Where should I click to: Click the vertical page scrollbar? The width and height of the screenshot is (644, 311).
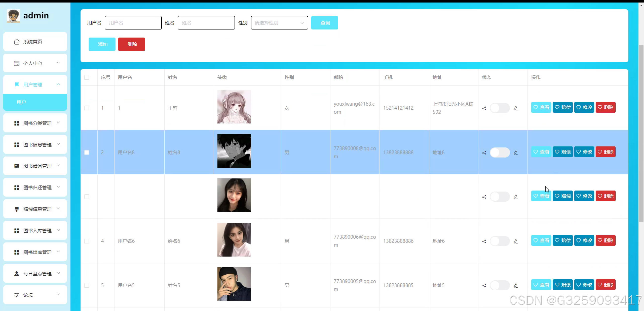641,133
